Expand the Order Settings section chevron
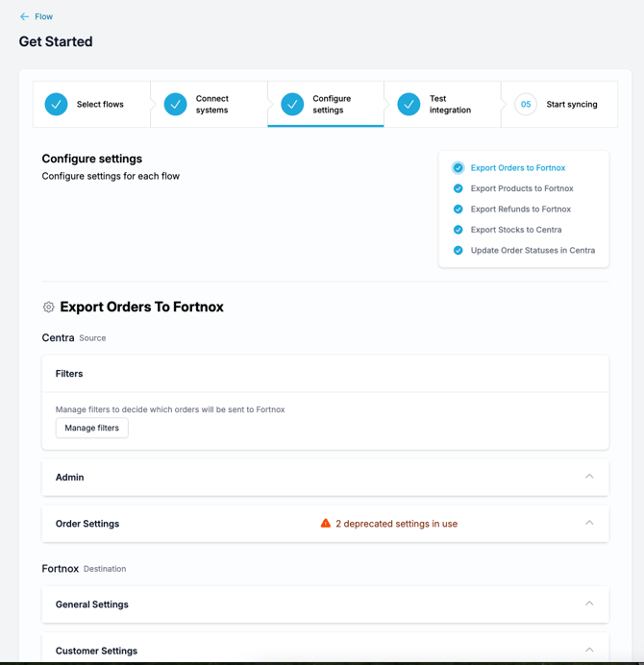Viewport: 644px width, 665px height. click(589, 524)
